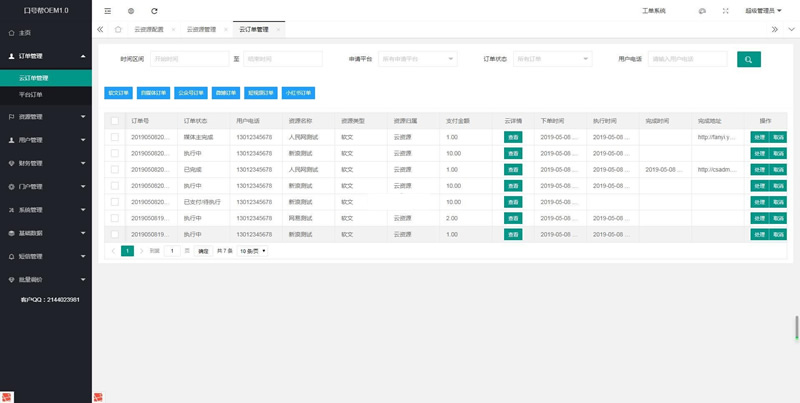This screenshot has width=800, height=403.
Task: Click the 用户电话 input field
Action: coord(688,59)
